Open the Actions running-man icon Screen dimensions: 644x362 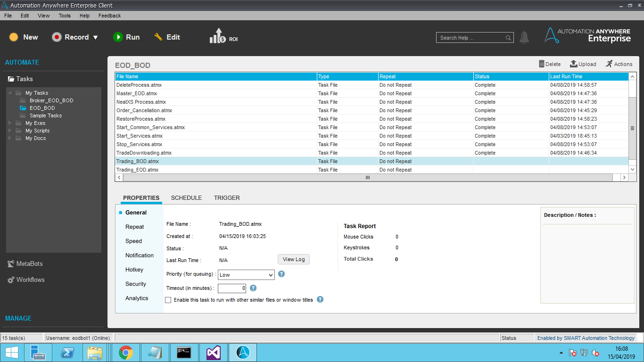(609, 64)
